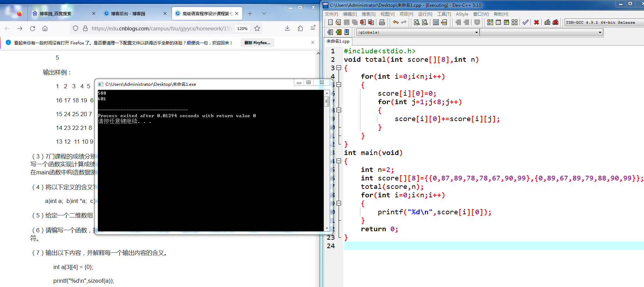The width and height of the screenshot is (644, 287).
Task: Reload the page in Firefox
Action: click(32, 28)
